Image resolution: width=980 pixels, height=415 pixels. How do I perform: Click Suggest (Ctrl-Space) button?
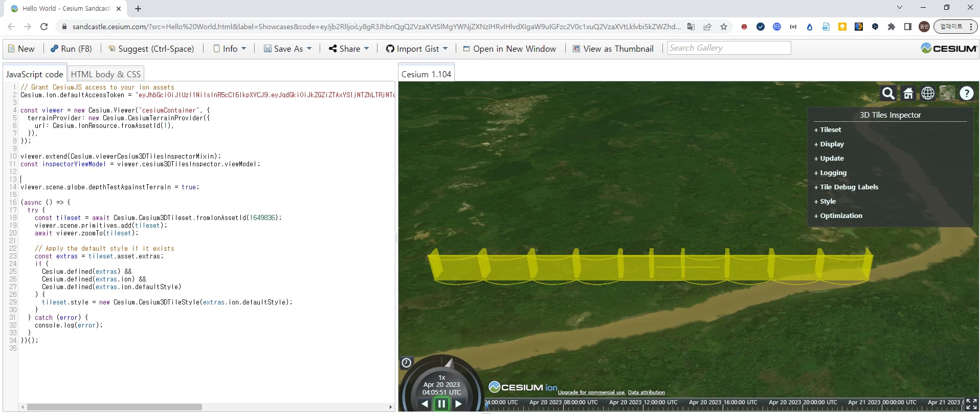151,49
